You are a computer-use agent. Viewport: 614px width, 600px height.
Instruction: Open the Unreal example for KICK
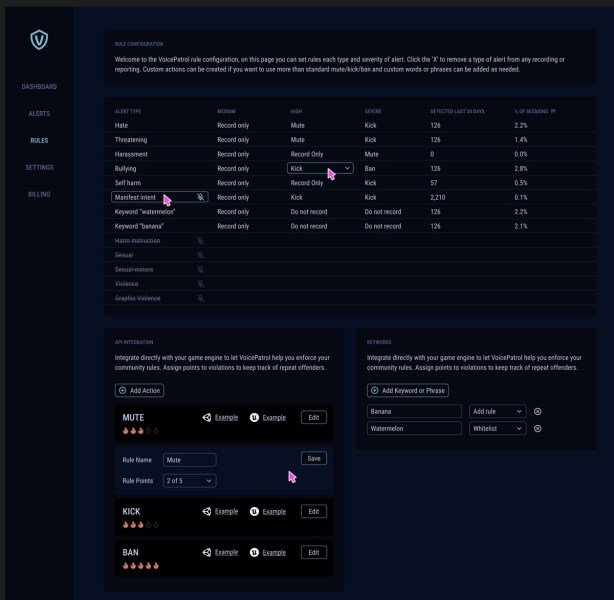coord(274,512)
